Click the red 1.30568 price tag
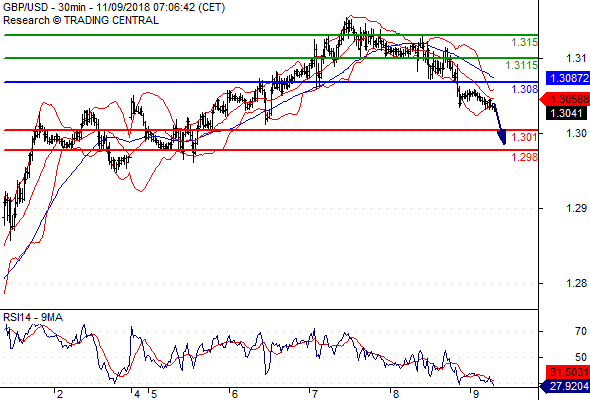Screen dimensions: 590x400 point(565,99)
